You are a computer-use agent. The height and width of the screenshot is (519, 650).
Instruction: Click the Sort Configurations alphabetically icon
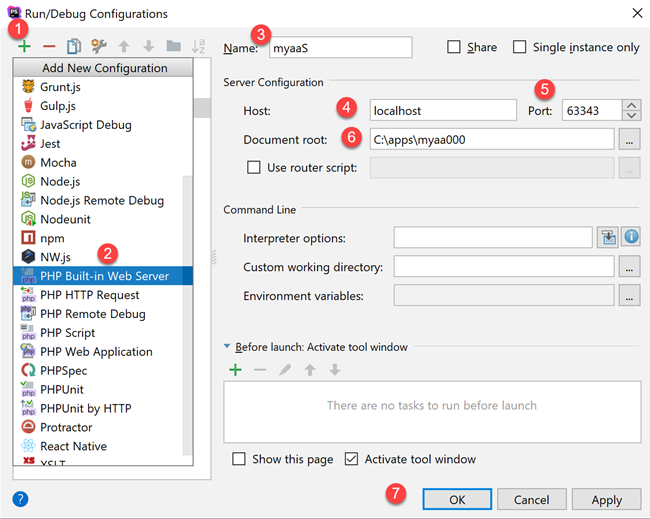pos(199,46)
